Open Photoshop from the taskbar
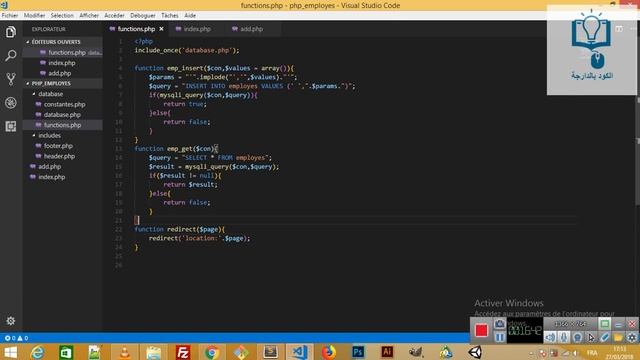This screenshot has height=360, width=640. click(358, 352)
